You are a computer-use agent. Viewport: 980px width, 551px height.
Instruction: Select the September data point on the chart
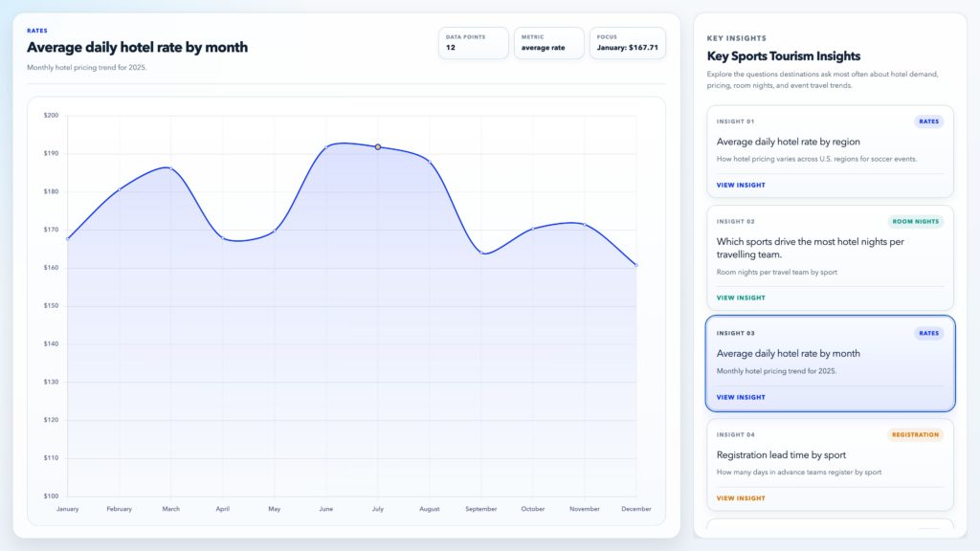(x=481, y=253)
